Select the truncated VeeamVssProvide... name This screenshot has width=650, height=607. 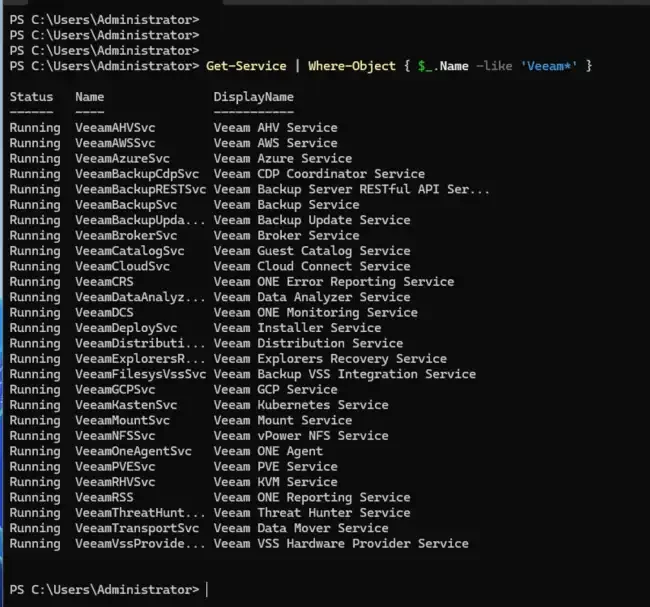tap(140, 544)
